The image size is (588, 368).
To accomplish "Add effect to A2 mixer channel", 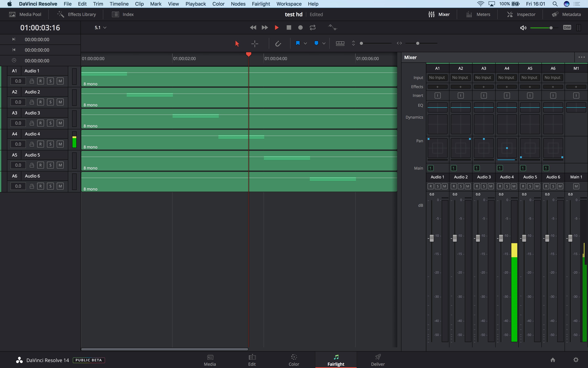I will click(x=460, y=87).
